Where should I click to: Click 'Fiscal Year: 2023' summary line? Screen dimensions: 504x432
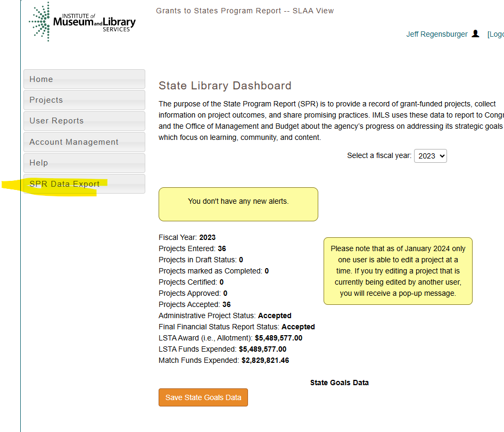pyautogui.click(x=187, y=237)
